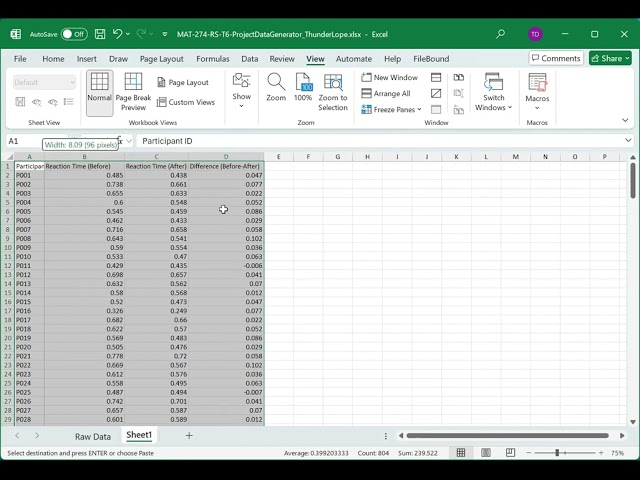Click Page Break Preview icon in status bar
Image resolution: width=640 pixels, height=480 pixels.
click(510, 453)
